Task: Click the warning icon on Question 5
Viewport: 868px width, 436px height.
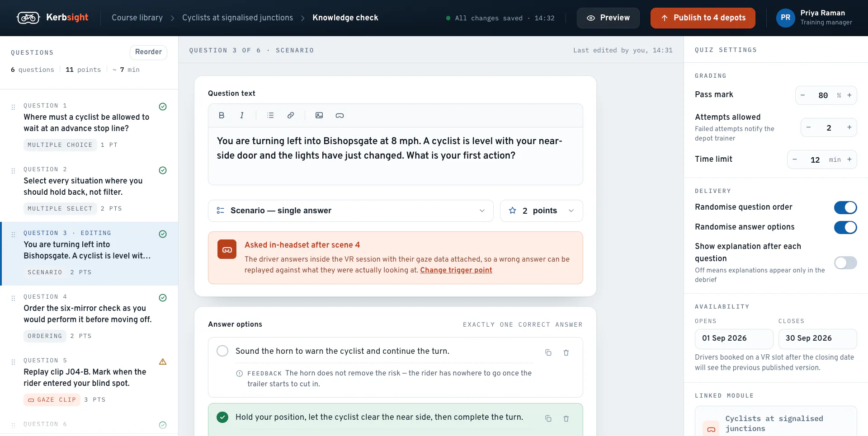Action: coord(163,361)
